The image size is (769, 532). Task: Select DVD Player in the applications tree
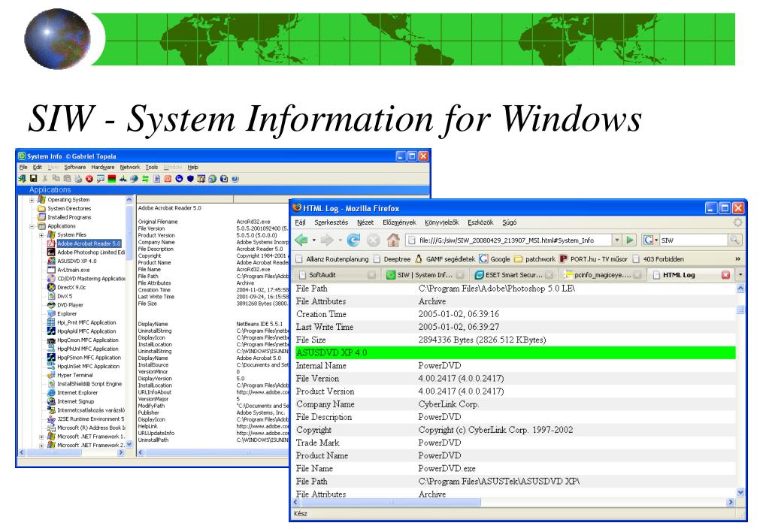coord(70,305)
